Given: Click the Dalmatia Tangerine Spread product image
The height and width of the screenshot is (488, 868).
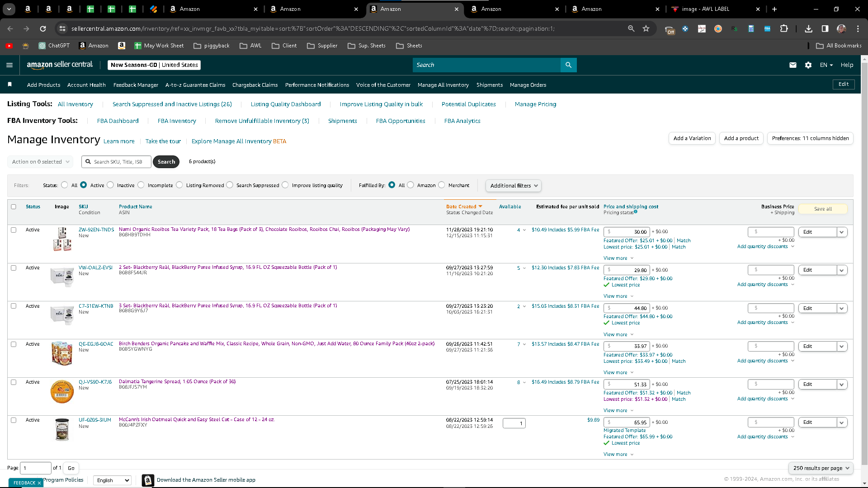Looking at the screenshot, I should tap(62, 391).
